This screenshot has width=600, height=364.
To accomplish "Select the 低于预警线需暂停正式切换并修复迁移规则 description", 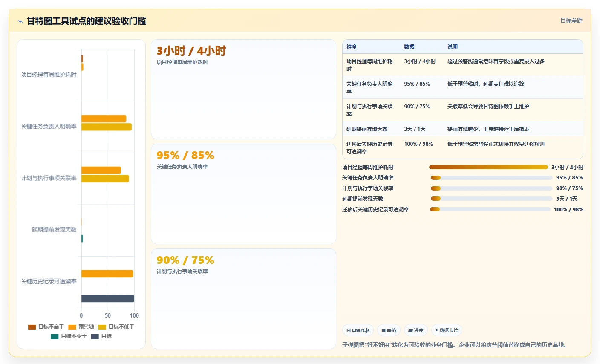I will coord(496,144).
